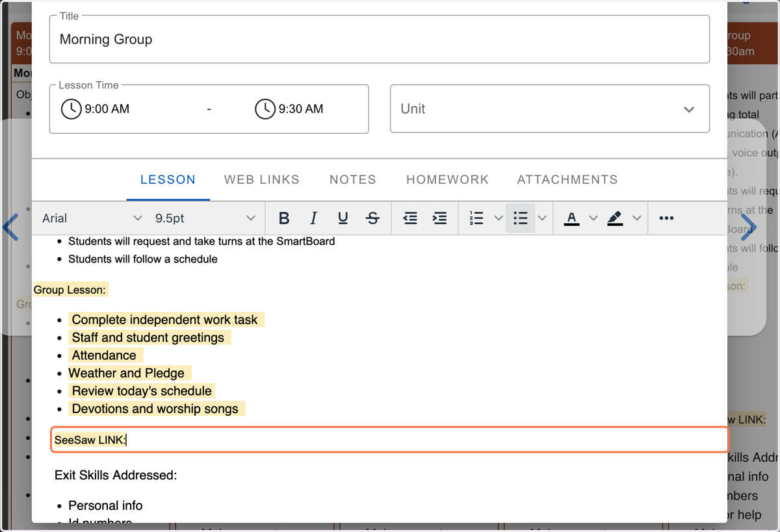Apply the highlight background color
This screenshot has height=532, width=780.
615,218
